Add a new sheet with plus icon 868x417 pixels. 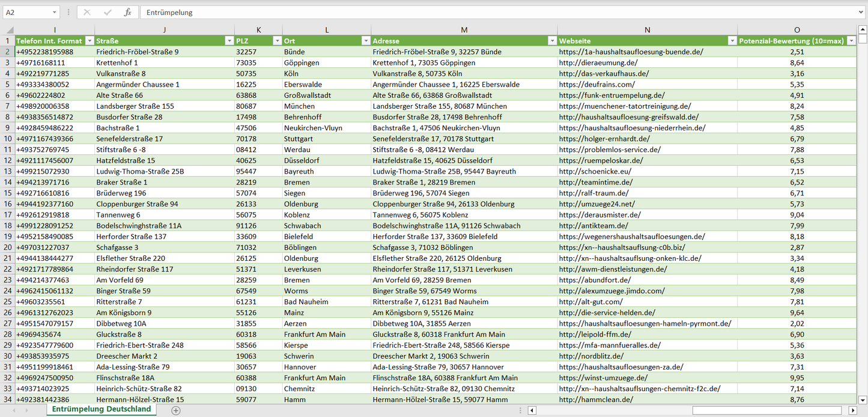pos(176,410)
